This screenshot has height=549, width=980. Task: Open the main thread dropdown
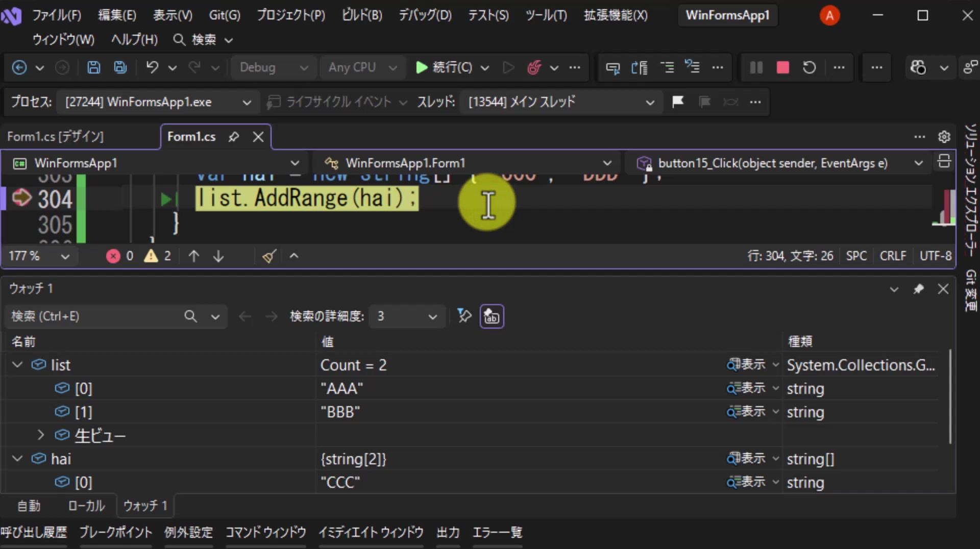(561, 102)
